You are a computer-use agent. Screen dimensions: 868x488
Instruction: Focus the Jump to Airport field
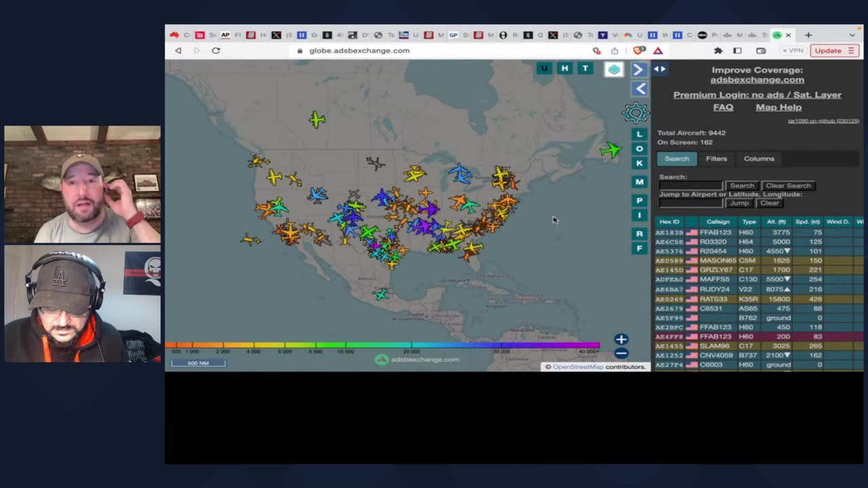691,203
